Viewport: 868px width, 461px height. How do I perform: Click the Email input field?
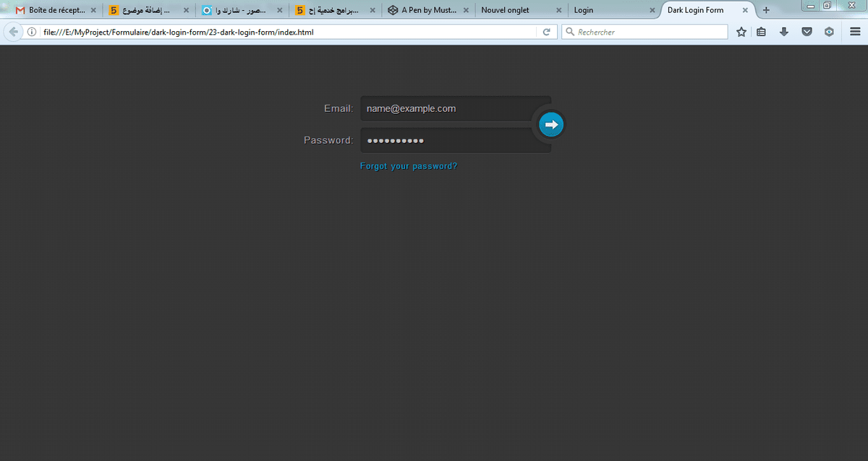(x=456, y=108)
